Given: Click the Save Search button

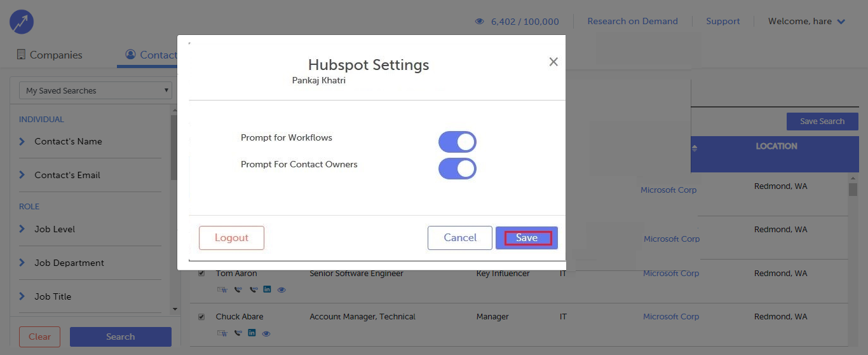Looking at the screenshot, I should pos(822,122).
